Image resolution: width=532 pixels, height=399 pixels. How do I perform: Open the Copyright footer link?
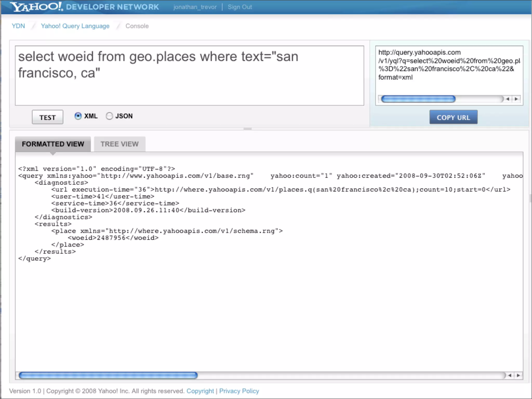click(x=200, y=391)
